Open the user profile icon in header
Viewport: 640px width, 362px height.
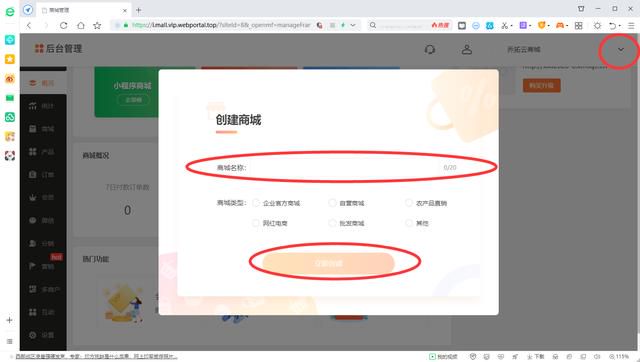point(467,49)
